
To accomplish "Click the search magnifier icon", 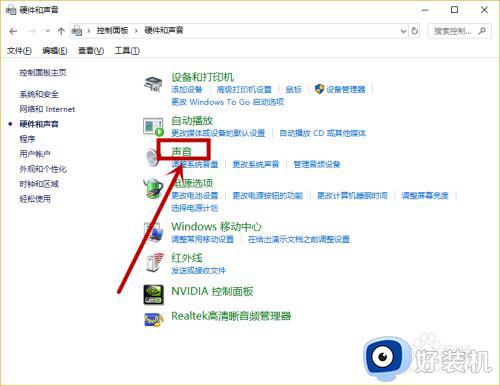I will [x=482, y=31].
